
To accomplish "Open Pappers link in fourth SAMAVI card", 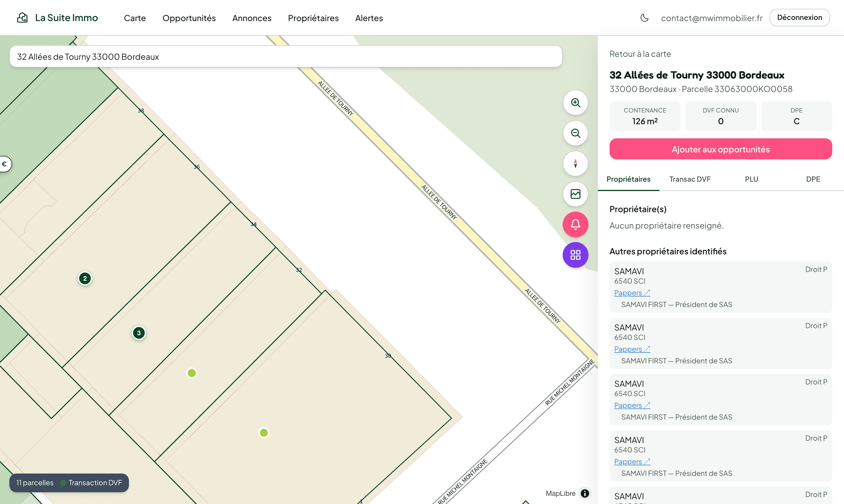I will (x=632, y=462).
